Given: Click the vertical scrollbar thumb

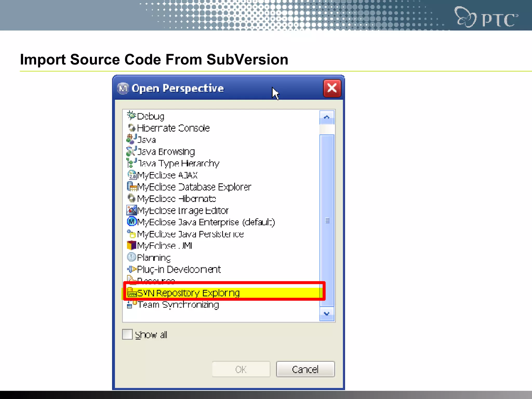Looking at the screenshot, I should [327, 221].
